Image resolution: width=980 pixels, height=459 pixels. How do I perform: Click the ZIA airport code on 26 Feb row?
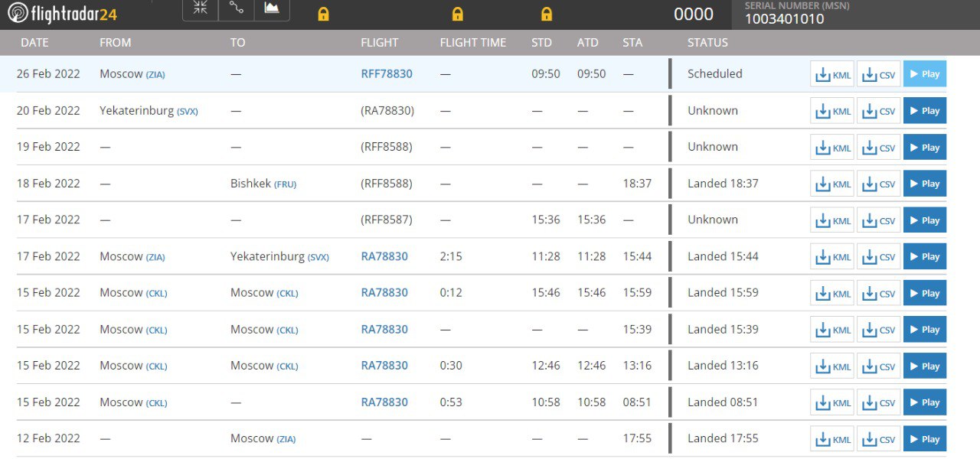155,75
